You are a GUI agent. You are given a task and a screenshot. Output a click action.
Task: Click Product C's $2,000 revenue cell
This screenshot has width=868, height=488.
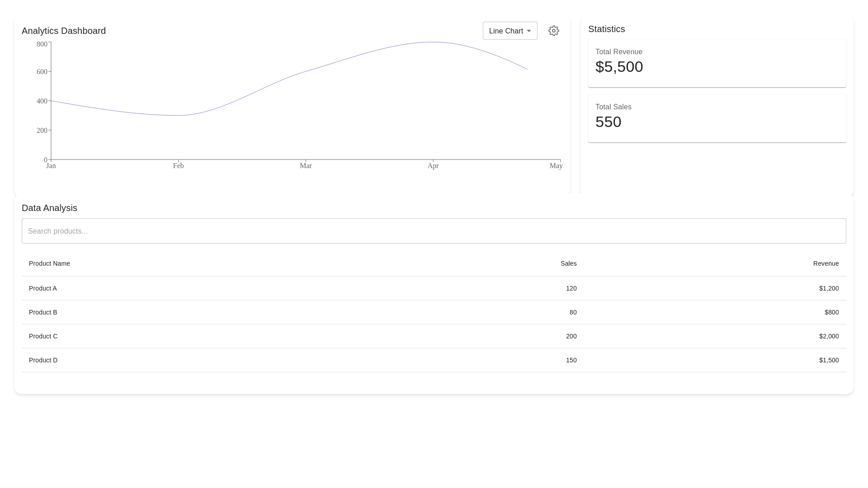pyautogui.click(x=828, y=336)
